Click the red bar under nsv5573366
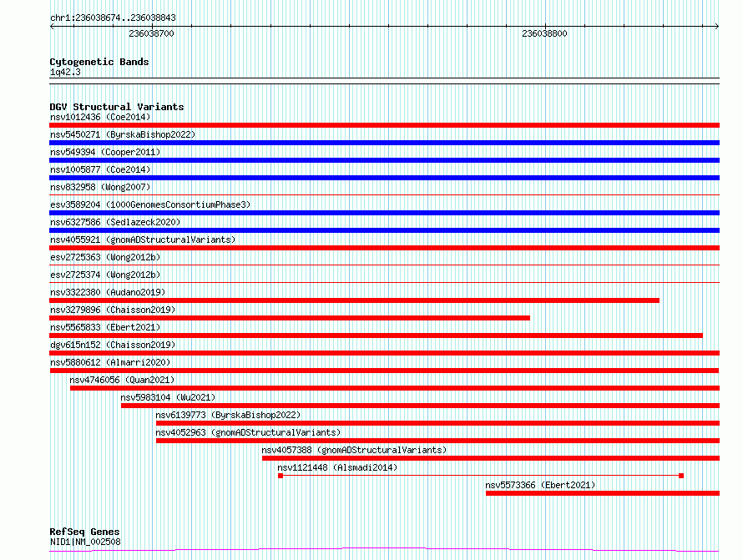The height and width of the screenshot is (560, 743). pyautogui.click(x=603, y=493)
